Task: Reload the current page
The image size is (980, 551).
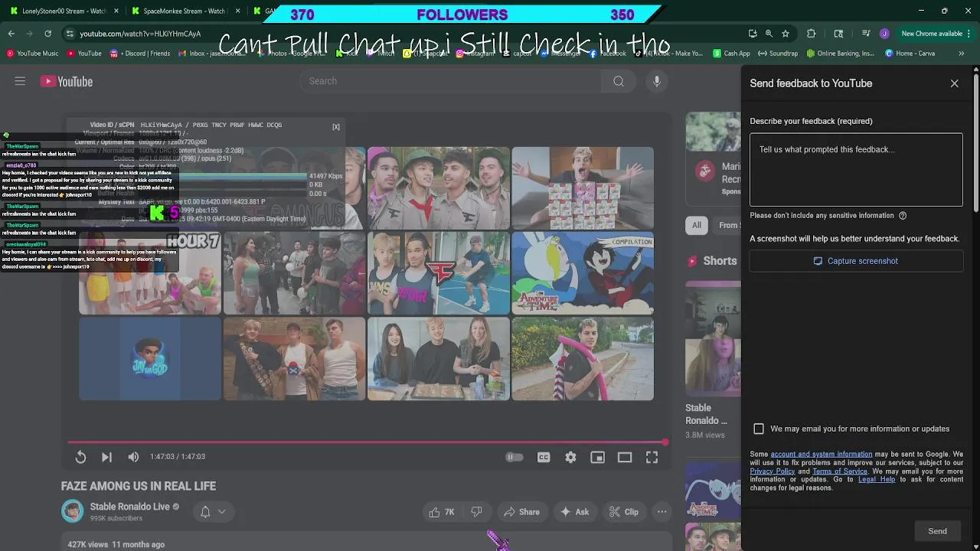Action: pos(47,34)
